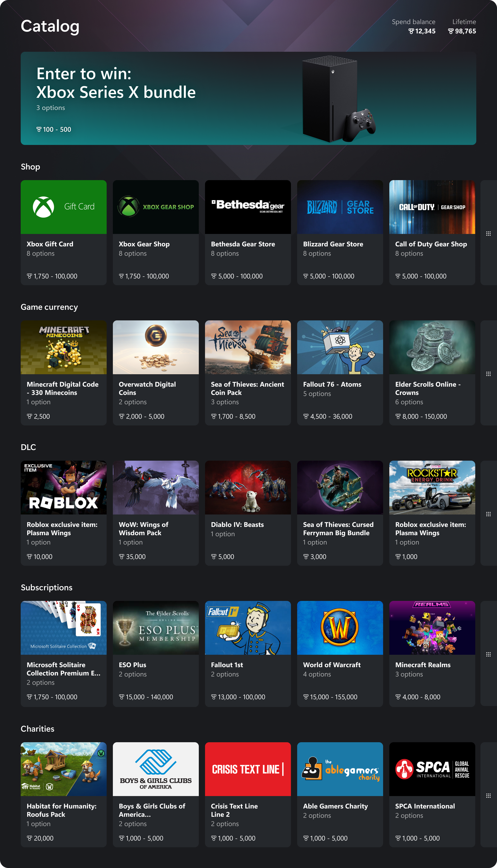497x868 pixels.
Task: Click the Xbox logo on Gift Card tile
Action: [43, 207]
